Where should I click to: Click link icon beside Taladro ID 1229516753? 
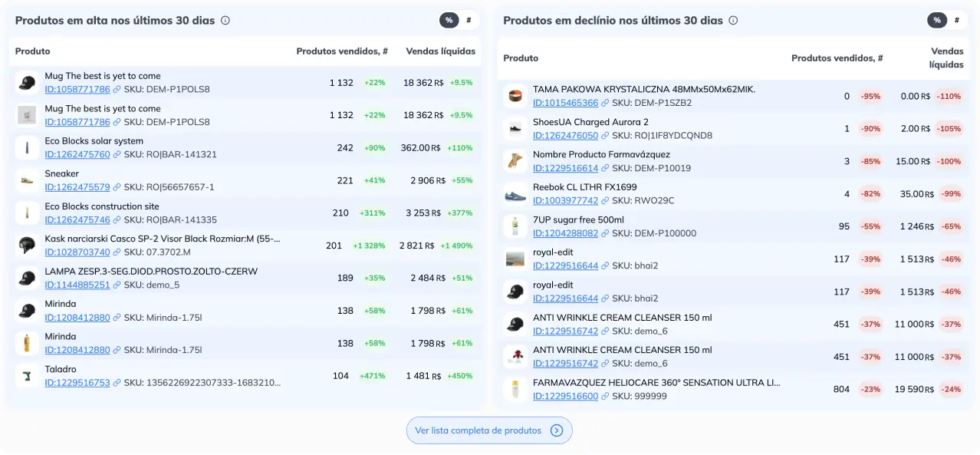point(117,383)
